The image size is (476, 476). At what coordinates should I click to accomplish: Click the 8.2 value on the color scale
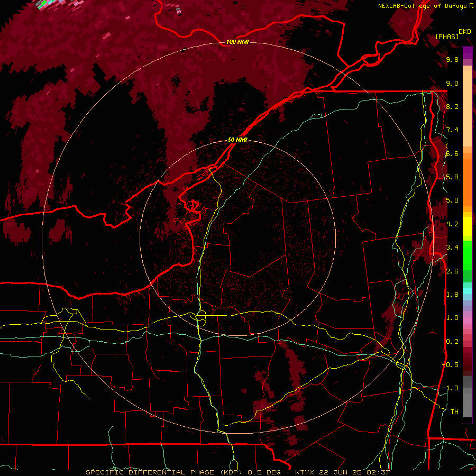[452, 106]
